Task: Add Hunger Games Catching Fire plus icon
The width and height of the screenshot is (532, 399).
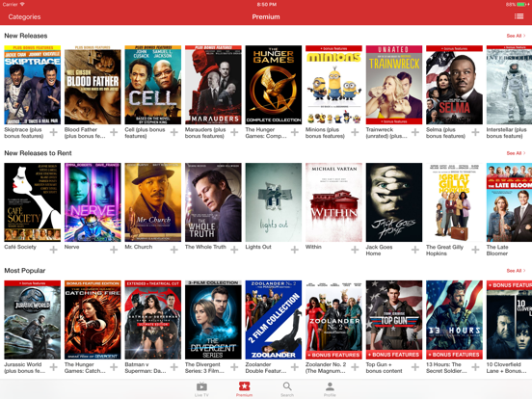Action: click(x=114, y=367)
